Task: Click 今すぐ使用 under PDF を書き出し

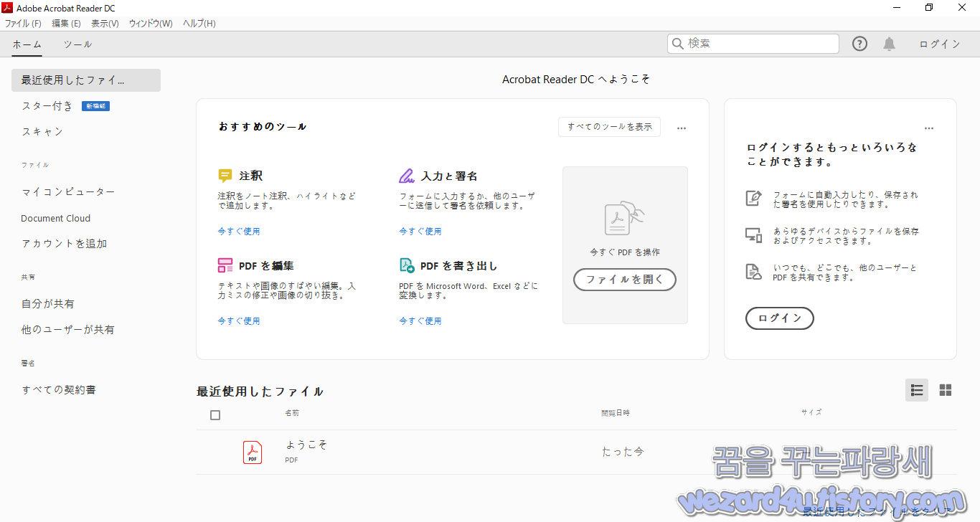Action: 420,321
